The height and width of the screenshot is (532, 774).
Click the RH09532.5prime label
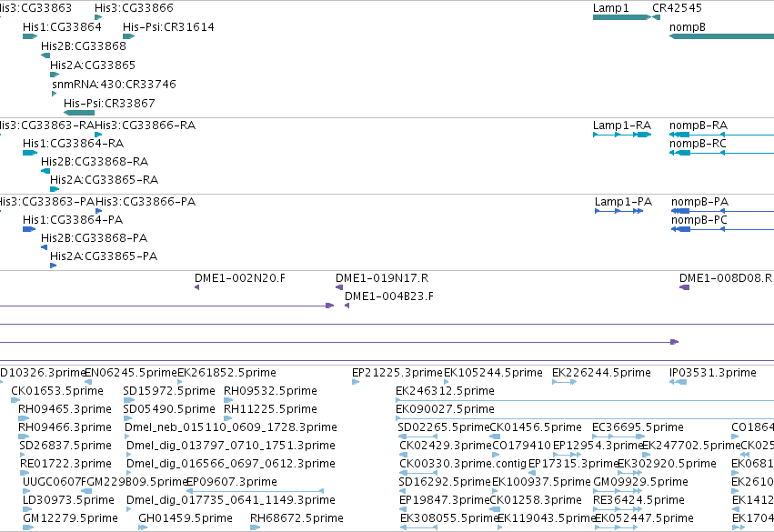tap(270, 391)
